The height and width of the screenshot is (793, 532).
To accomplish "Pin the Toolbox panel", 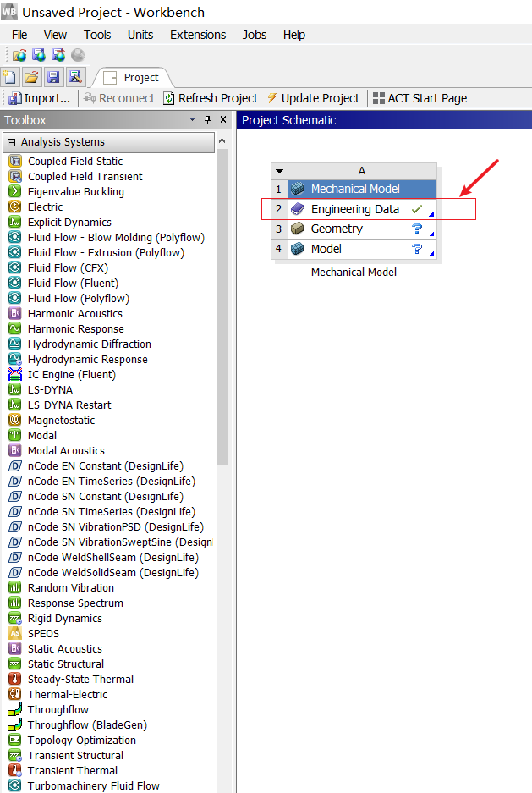I will point(207,120).
